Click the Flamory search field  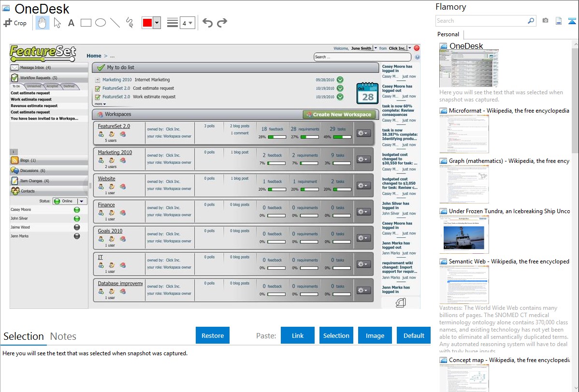click(481, 21)
